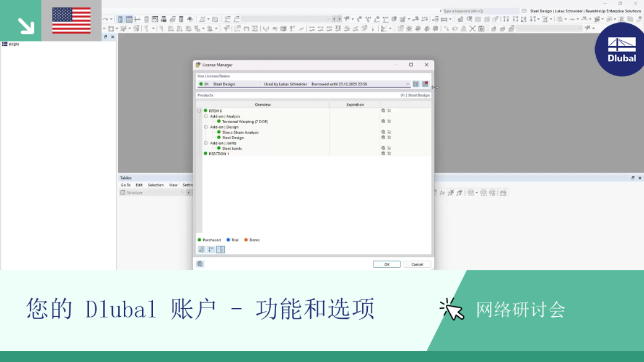
Task: Click the Expiration column header
Action: (355, 105)
